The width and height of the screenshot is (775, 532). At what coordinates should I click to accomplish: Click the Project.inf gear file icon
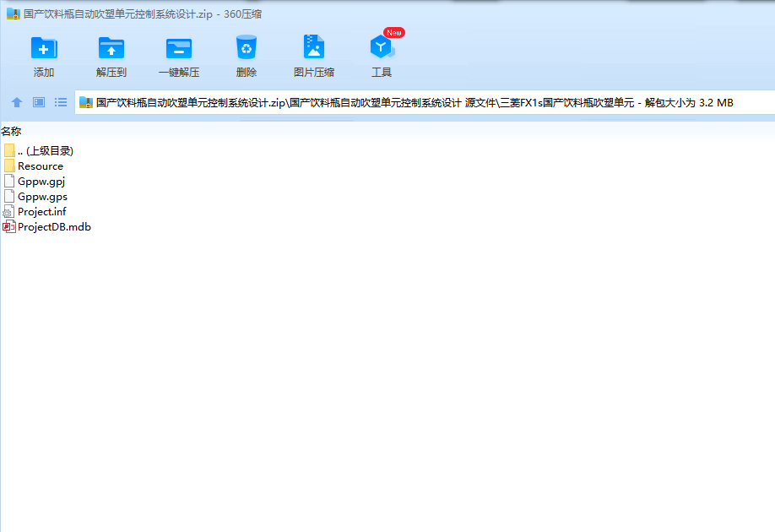pos(8,212)
